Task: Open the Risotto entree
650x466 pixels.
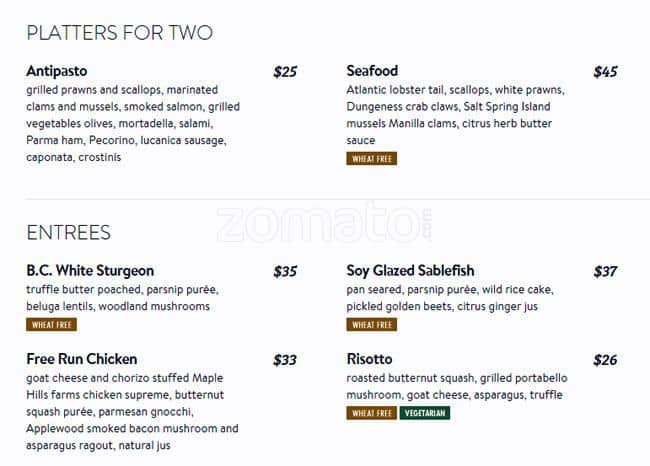Action: tap(369, 359)
